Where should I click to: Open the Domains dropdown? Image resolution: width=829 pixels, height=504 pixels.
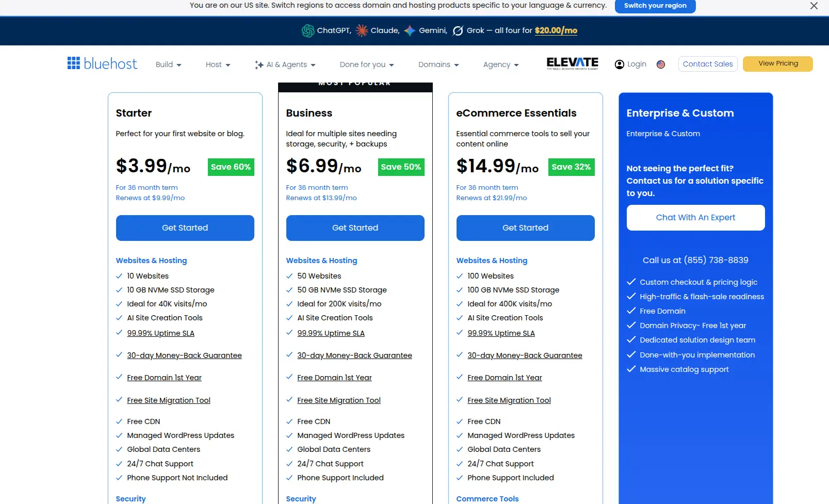point(438,64)
